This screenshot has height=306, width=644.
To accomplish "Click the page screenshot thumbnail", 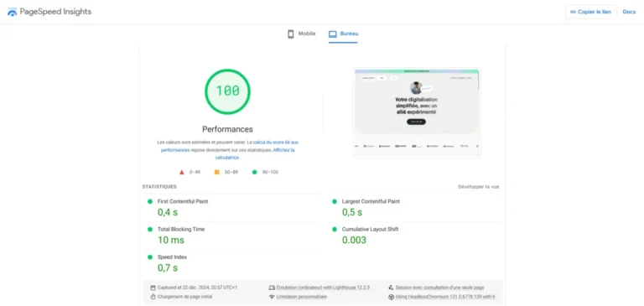I will pyautogui.click(x=417, y=112).
